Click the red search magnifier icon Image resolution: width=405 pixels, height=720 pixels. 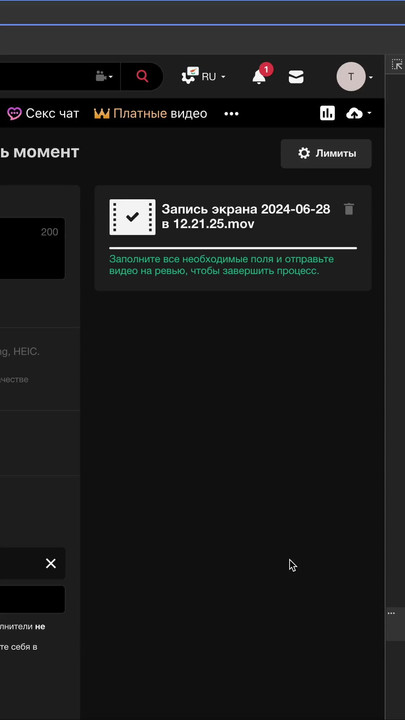tap(142, 76)
